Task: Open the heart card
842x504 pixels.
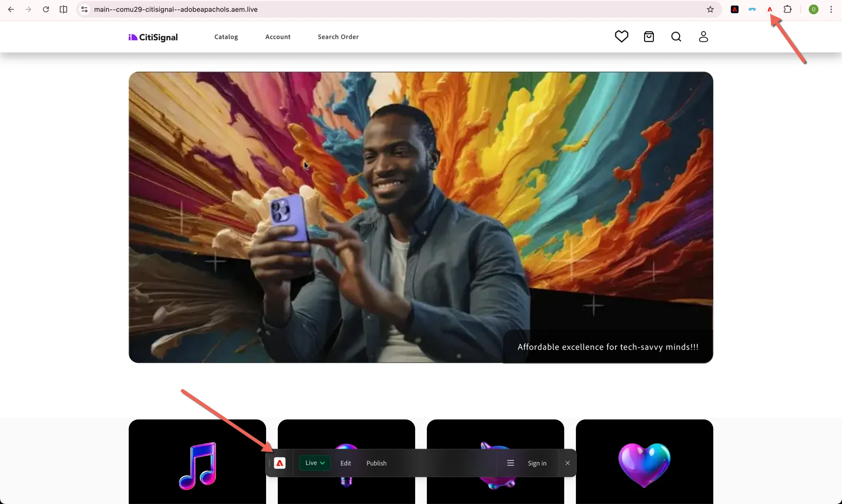Action: (644, 462)
